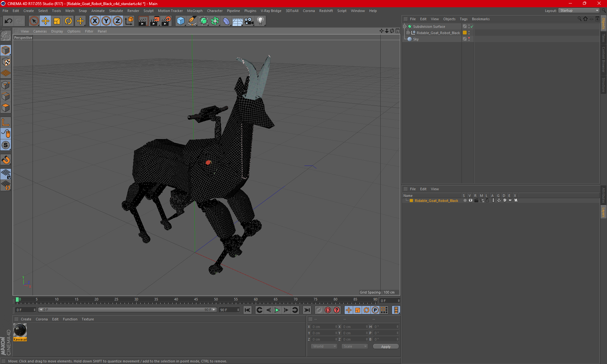Activate the Move tool in top toolbar

[46, 21]
